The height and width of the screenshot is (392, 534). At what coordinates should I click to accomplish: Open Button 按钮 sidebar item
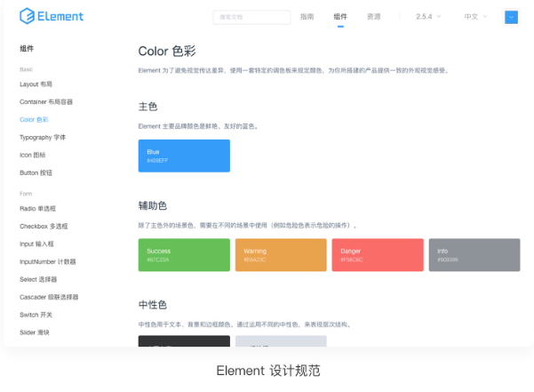[36, 172]
